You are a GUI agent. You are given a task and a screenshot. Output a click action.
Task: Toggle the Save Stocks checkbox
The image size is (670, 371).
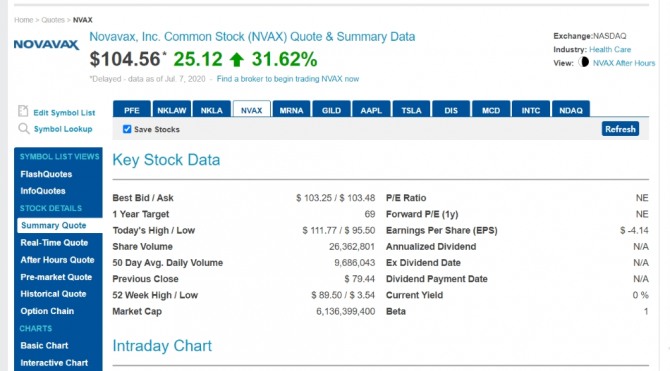(x=127, y=129)
